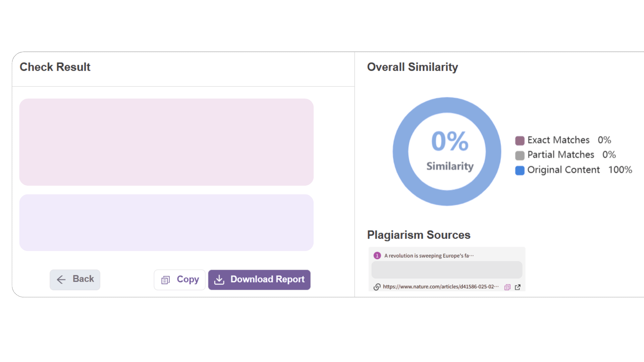Click the pink highlighted result block
Screen dimensions: 644x362
(166, 142)
